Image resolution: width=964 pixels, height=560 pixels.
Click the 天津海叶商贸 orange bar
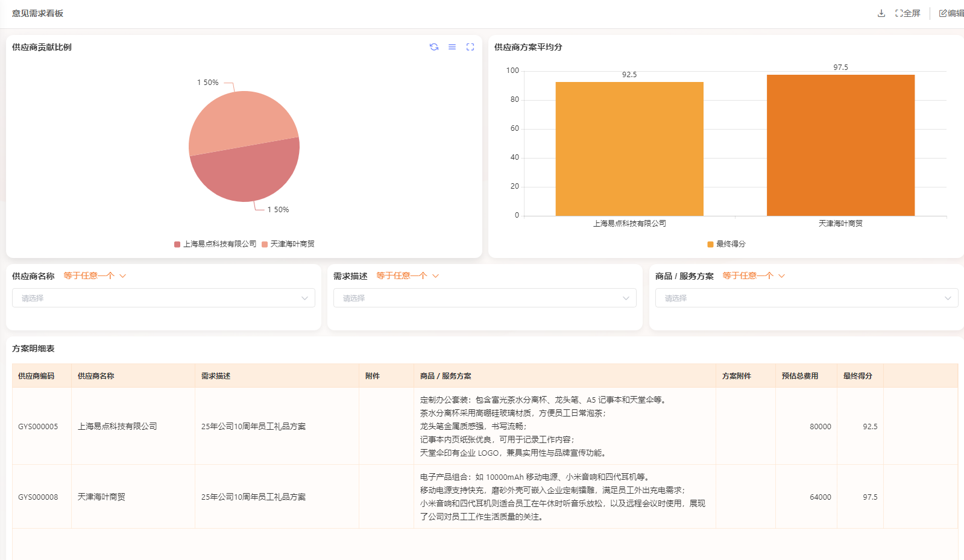point(840,145)
